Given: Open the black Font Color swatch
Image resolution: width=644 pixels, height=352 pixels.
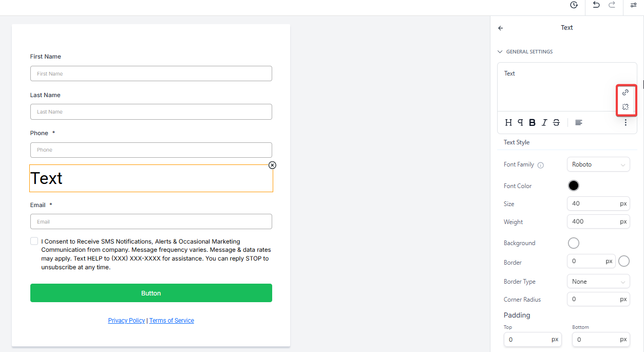Looking at the screenshot, I should tap(573, 186).
